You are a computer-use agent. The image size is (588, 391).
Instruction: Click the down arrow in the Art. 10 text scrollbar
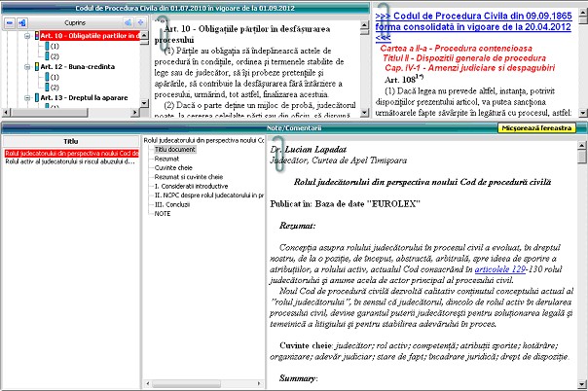coord(364,113)
